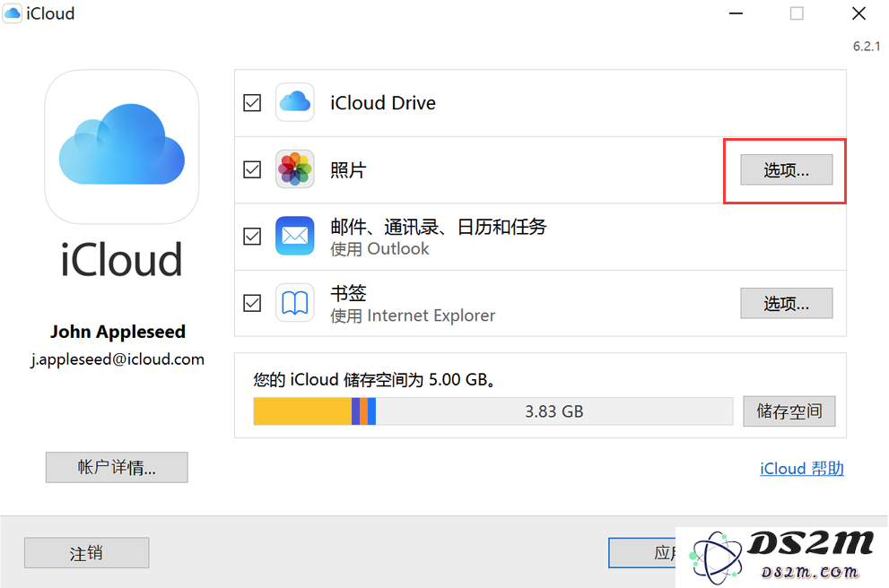This screenshot has width=889, height=588.
Task: Click the 邮件、通讯录、日历和任务 label
Action: (x=439, y=227)
